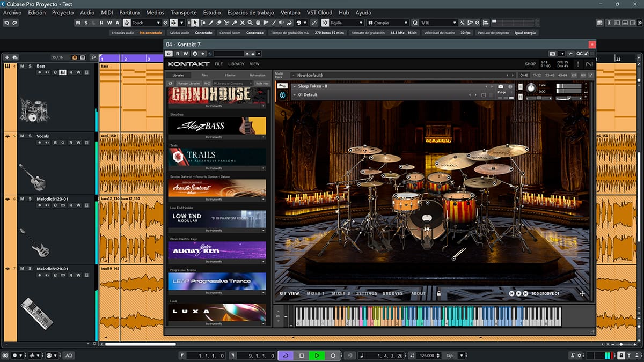Click the Native Instruments logo in Kontakt

coord(589,64)
